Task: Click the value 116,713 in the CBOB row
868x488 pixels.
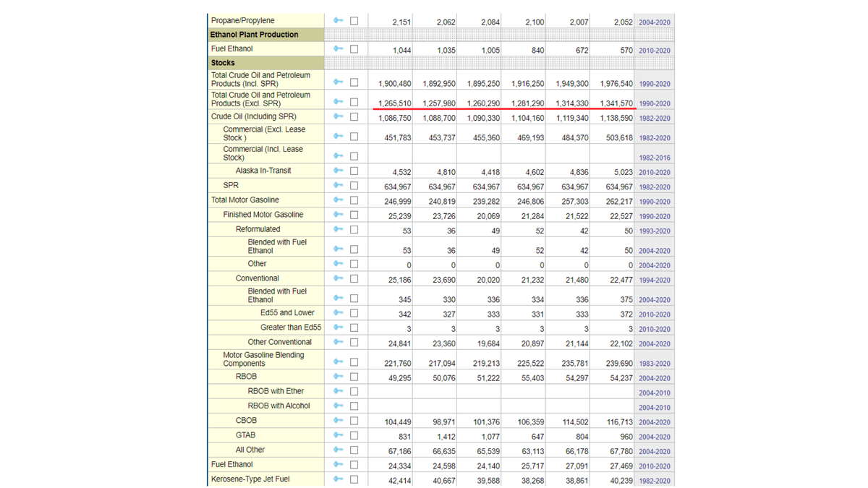Action: (x=619, y=422)
